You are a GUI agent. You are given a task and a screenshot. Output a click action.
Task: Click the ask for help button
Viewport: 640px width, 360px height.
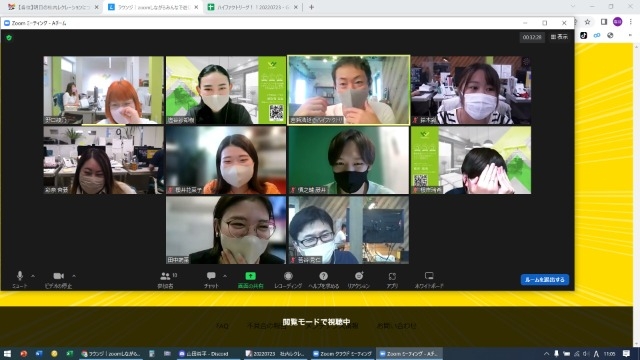[x=324, y=279]
